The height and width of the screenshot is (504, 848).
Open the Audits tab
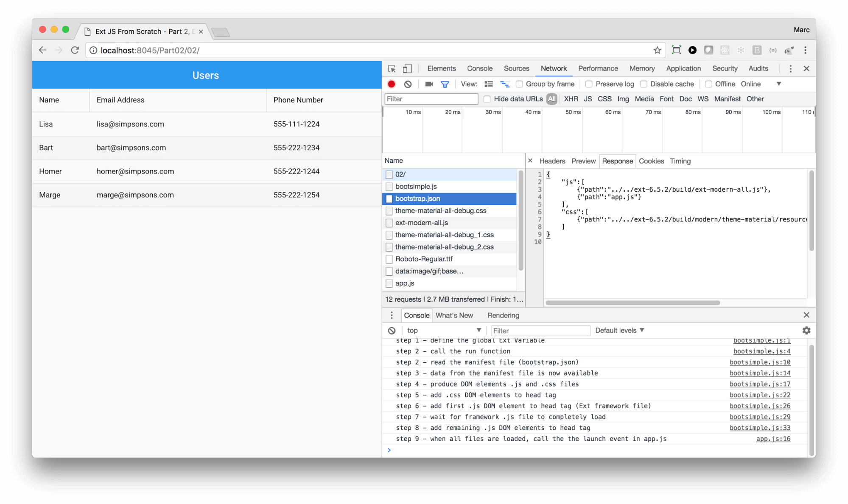tap(758, 68)
